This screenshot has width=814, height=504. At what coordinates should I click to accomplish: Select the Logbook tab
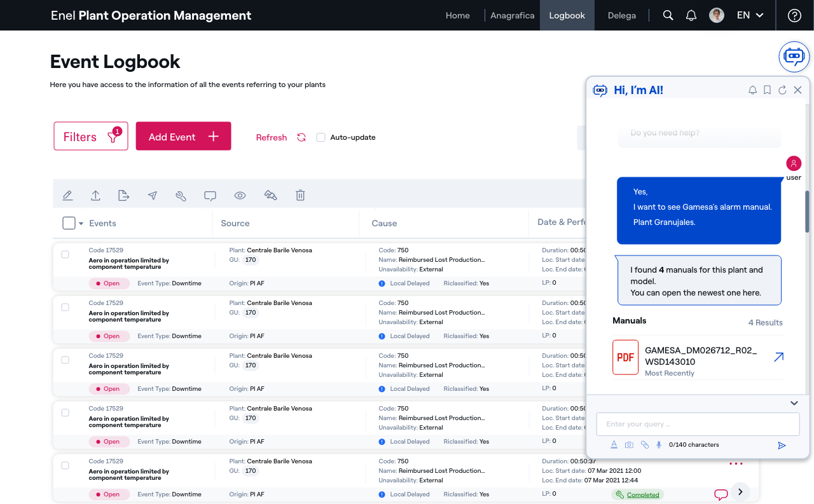(567, 15)
